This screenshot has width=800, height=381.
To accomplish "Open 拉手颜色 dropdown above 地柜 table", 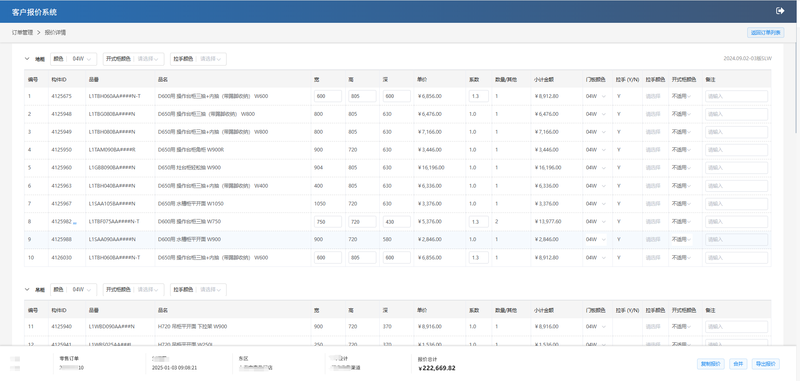I will tap(198, 59).
